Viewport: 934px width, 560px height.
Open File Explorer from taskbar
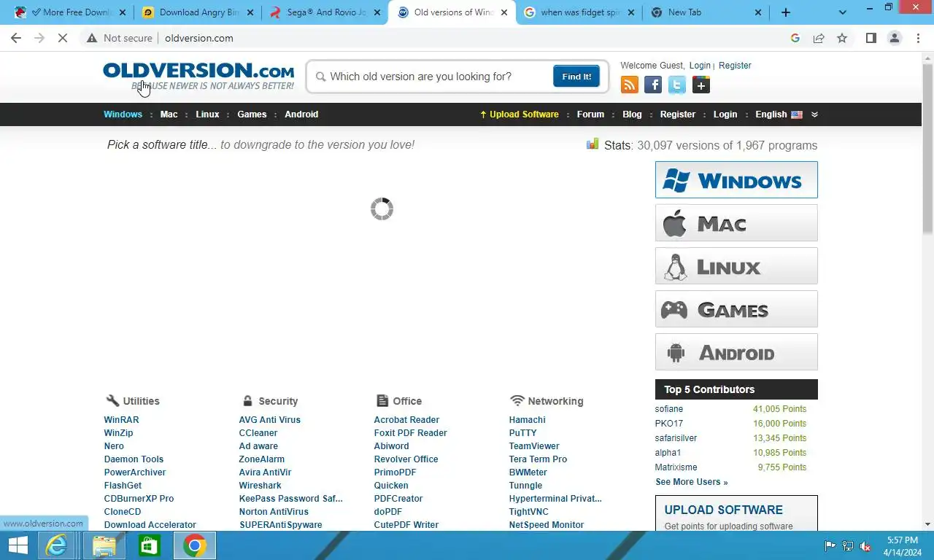tap(104, 545)
